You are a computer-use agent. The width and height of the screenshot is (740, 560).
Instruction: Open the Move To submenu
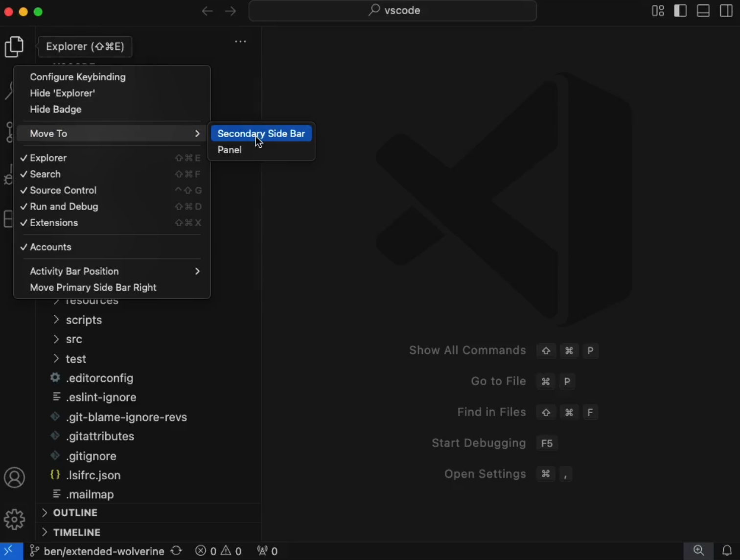(x=112, y=134)
